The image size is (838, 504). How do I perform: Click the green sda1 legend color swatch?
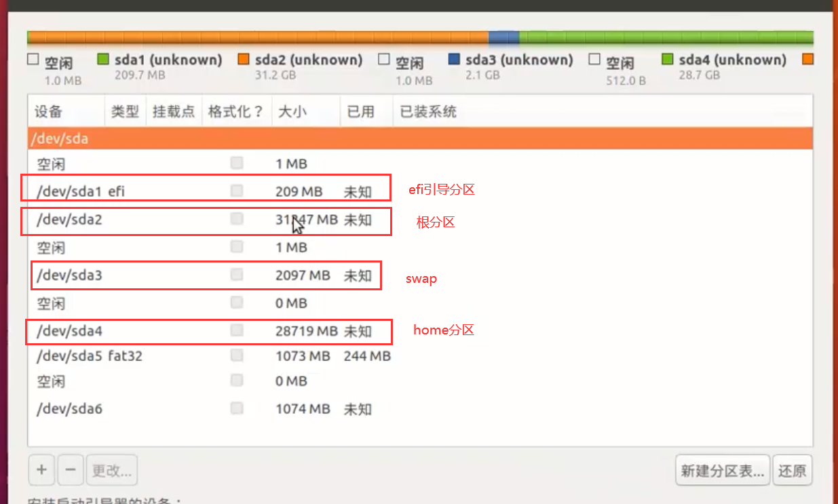coord(103,60)
